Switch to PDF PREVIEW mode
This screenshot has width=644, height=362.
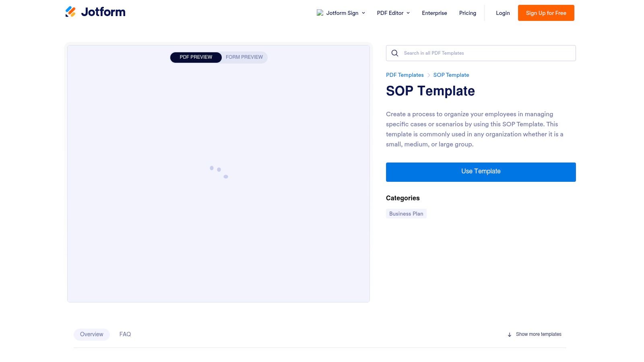pyautogui.click(x=196, y=57)
